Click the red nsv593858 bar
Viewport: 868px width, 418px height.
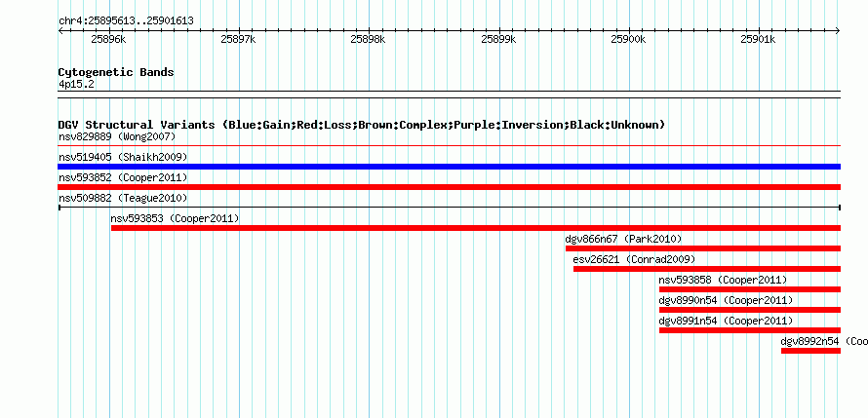click(750, 289)
